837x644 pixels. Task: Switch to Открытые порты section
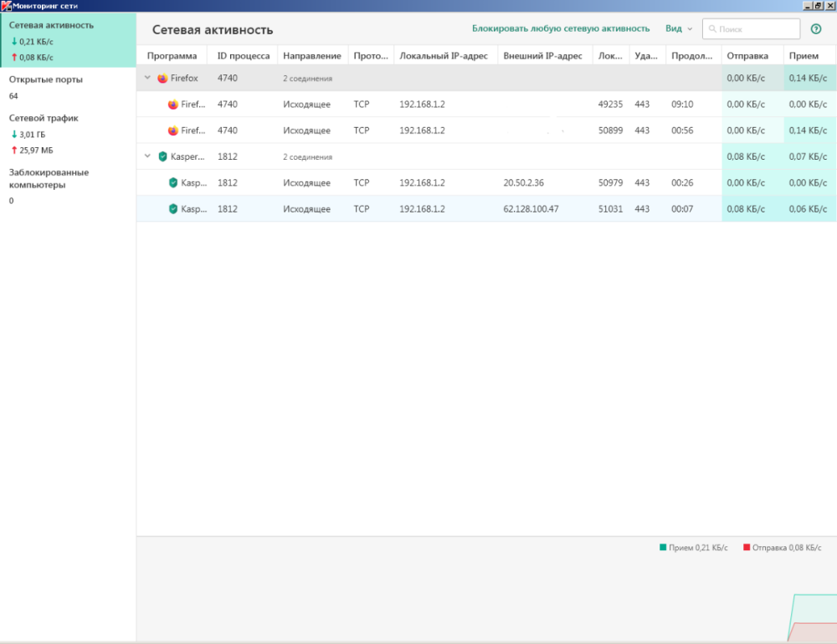pos(46,79)
